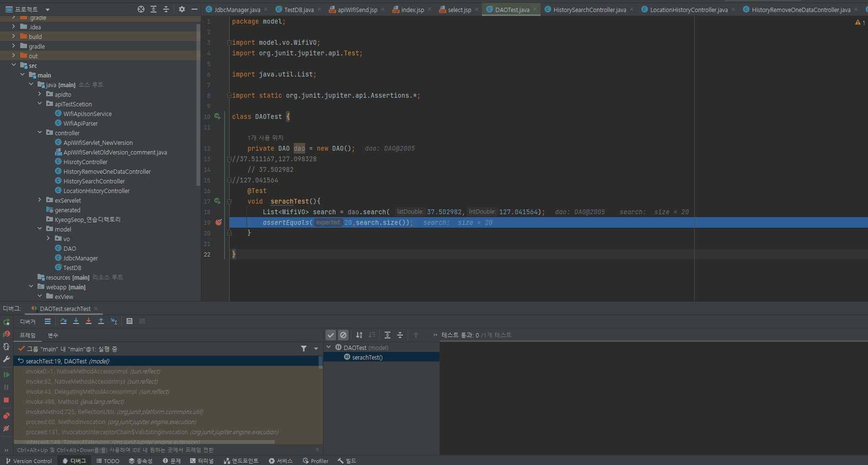Click the Resume Program icon
The height and width of the screenshot is (465, 868).
point(6,374)
